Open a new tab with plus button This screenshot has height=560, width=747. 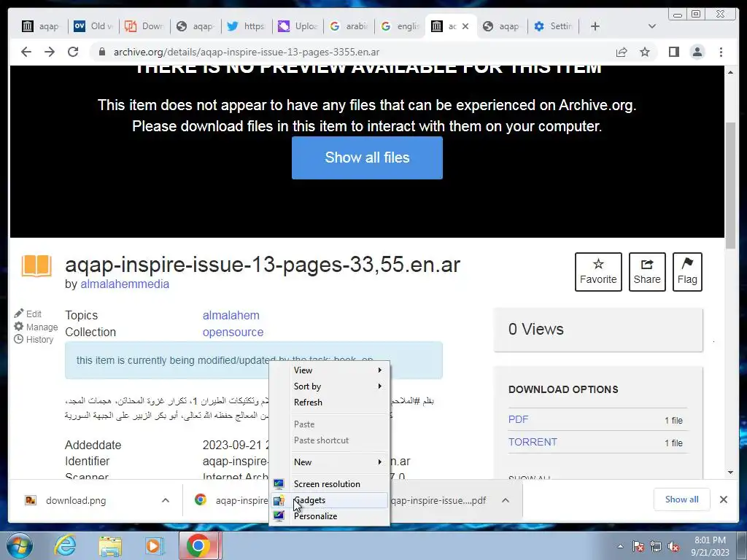595,26
